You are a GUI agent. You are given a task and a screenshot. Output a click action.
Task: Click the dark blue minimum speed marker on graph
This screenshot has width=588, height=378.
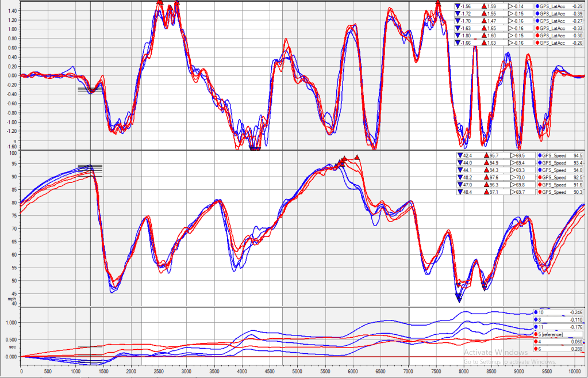[458, 297]
